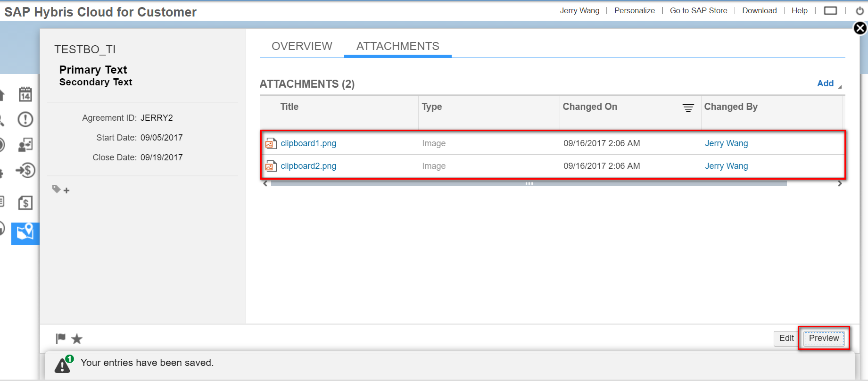Viewport: 868px width, 381px height.
Task: Open the dollar document sidebar icon
Action: [x=25, y=203]
